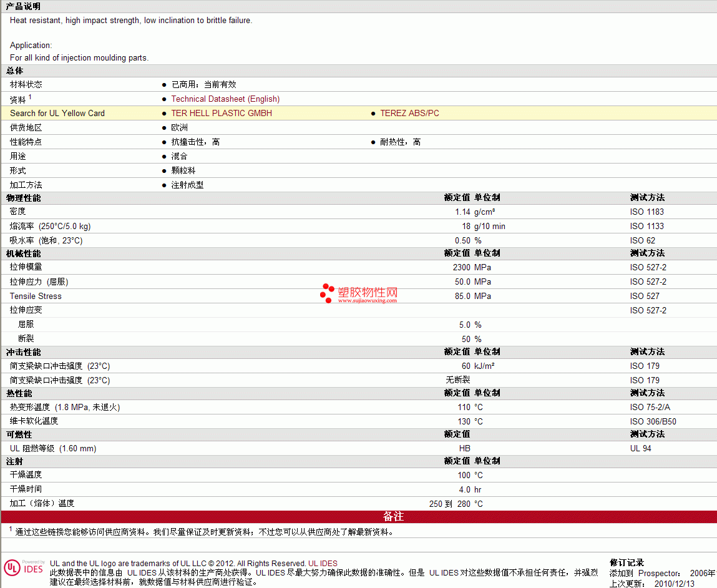
Task: Select the "耐热性, 高" feature
Action: pos(401,142)
